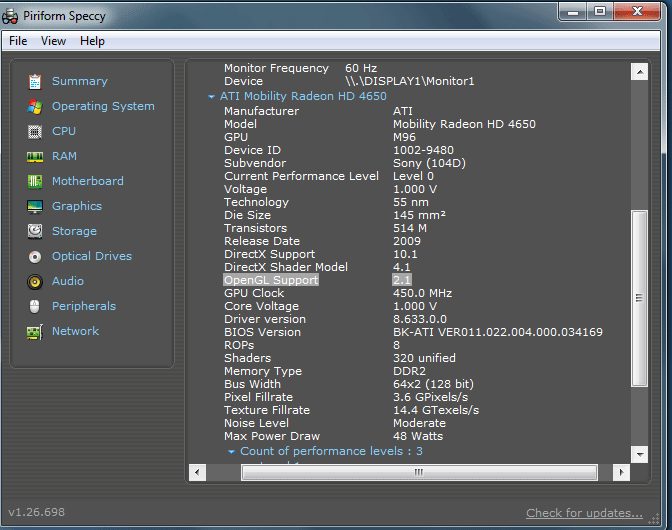Click the Peripherals mouse icon

(x=35, y=306)
